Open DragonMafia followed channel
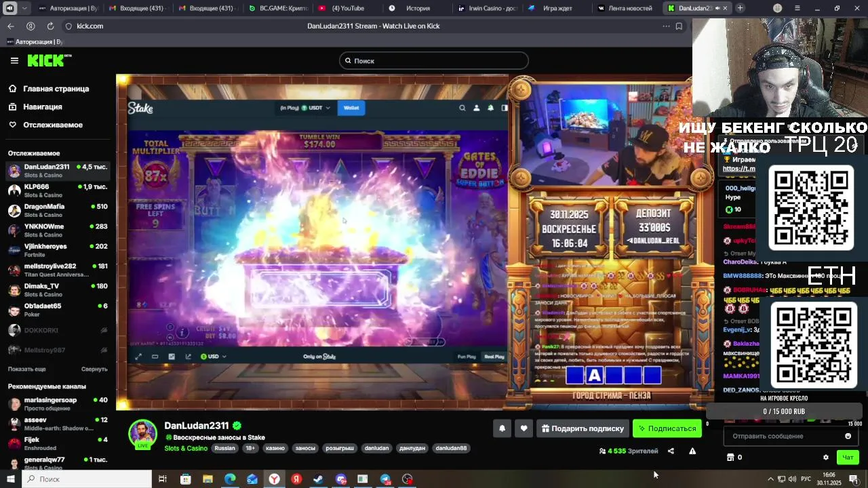The width and height of the screenshot is (868, 488). [58, 210]
